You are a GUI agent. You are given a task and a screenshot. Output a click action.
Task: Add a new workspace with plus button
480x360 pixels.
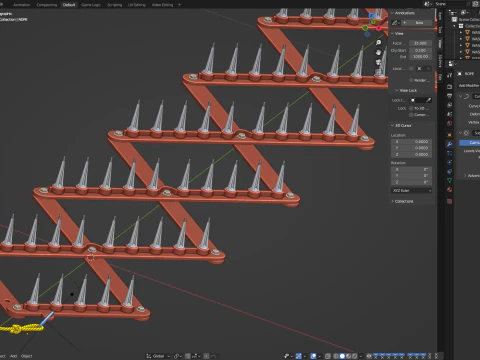click(x=179, y=5)
